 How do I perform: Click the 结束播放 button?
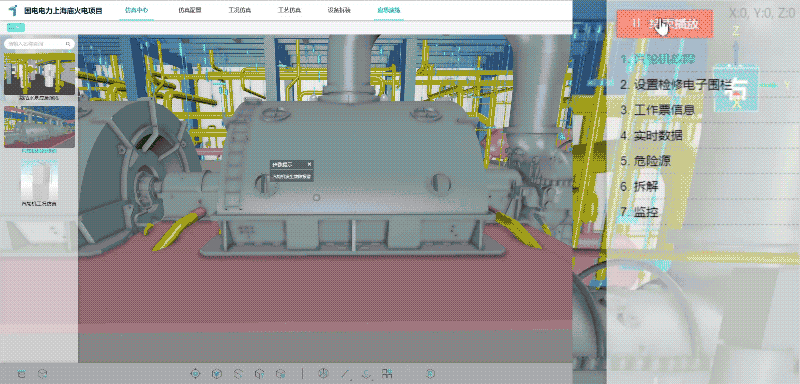pos(664,23)
